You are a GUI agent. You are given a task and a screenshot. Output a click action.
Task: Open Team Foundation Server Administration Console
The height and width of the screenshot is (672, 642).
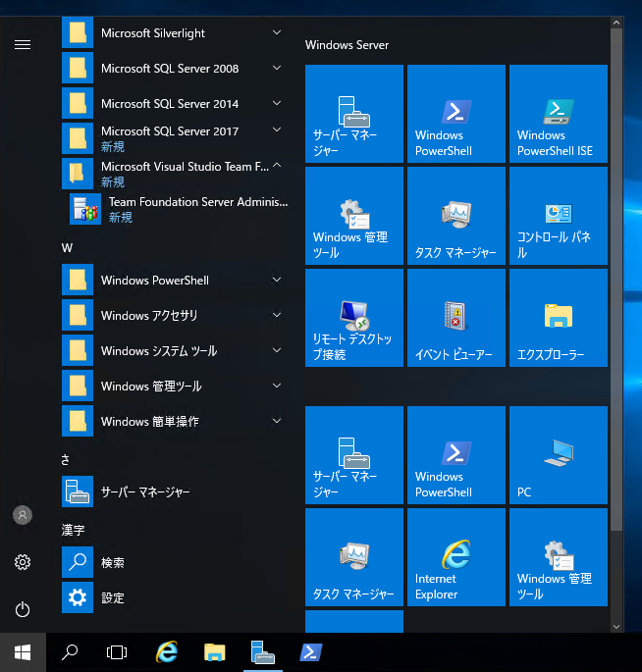pyautogui.click(x=179, y=209)
